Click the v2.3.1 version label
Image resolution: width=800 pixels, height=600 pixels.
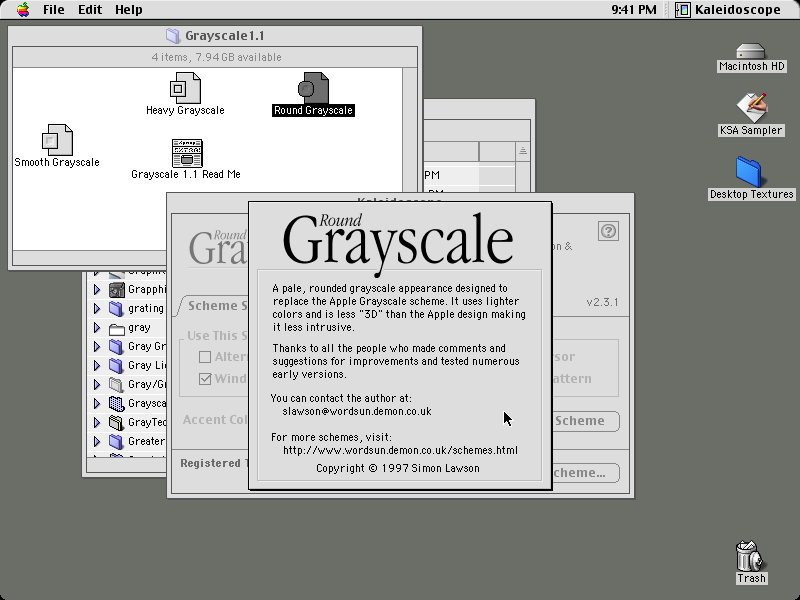pyautogui.click(x=603, y=302)
